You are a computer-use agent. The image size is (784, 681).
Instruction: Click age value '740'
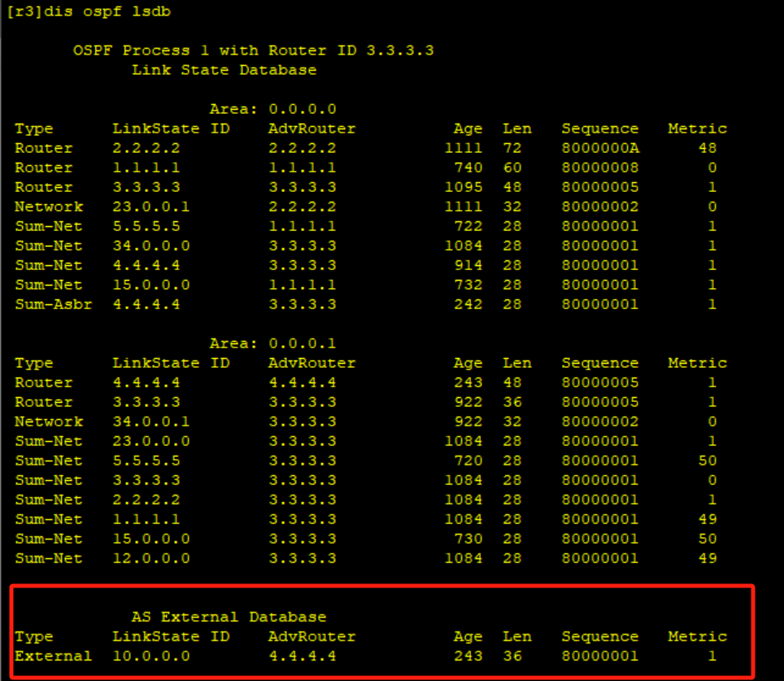tap(468, 168)
